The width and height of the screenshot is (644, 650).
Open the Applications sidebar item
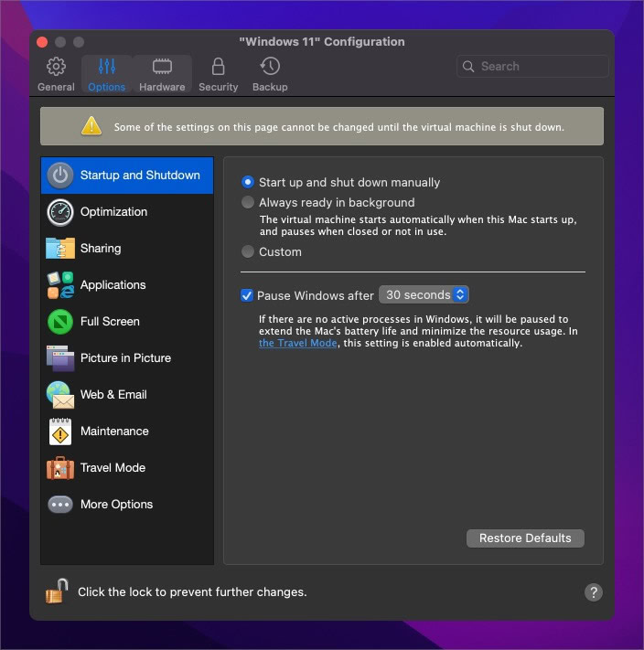point(127,285)
